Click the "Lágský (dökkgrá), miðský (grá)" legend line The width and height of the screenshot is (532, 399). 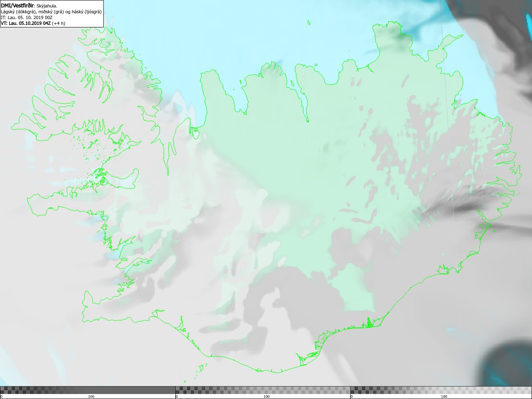click(x=52, y=12)
